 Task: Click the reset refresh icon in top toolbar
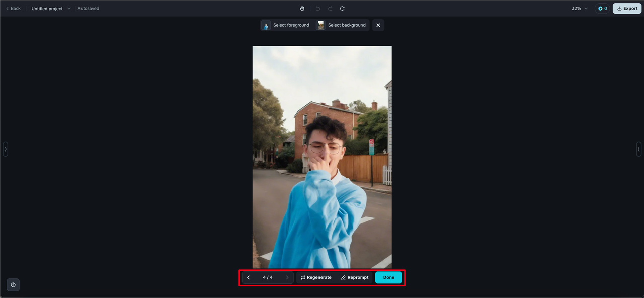[342, 9]
